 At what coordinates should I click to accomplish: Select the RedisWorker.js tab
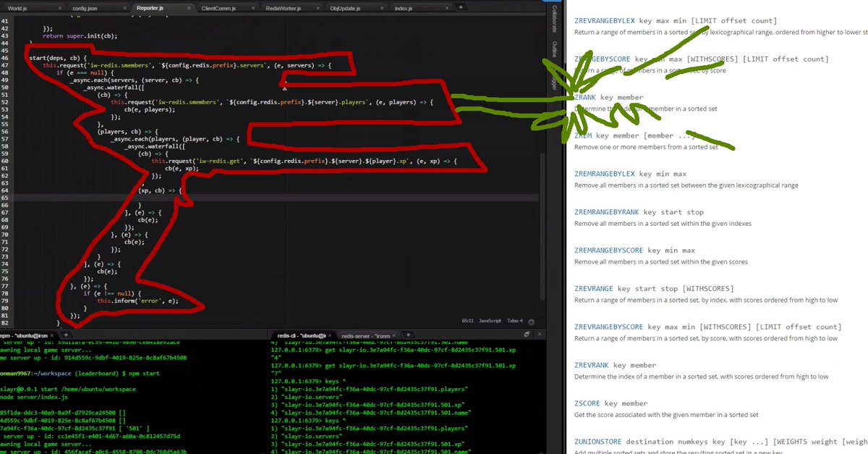[284, 7]
